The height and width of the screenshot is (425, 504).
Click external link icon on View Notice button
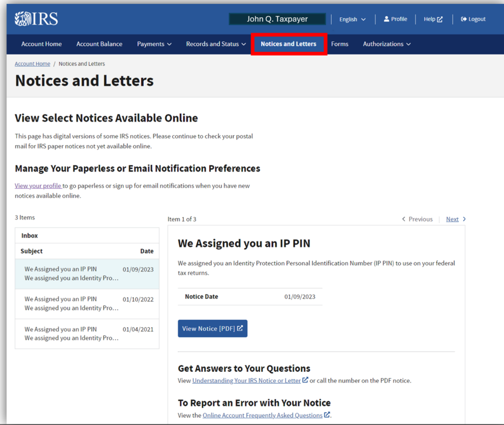click(x=240, y=328)
